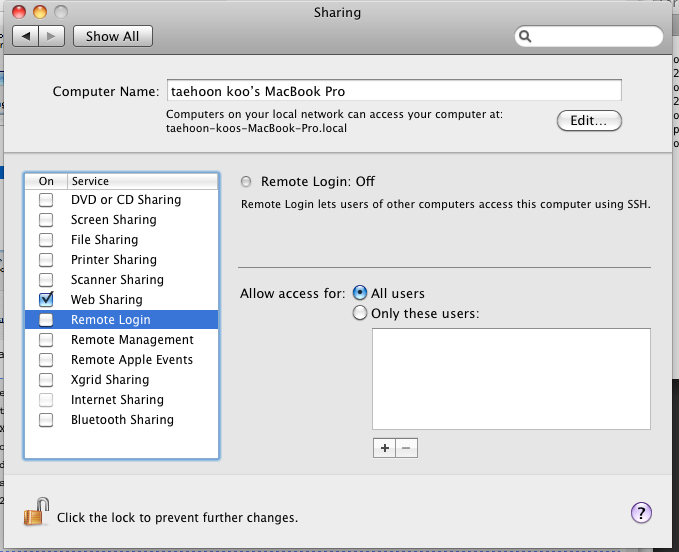Click the magnifying glass search icon
The width and height of the screenshot is (679, 552).
coord(525,36)
